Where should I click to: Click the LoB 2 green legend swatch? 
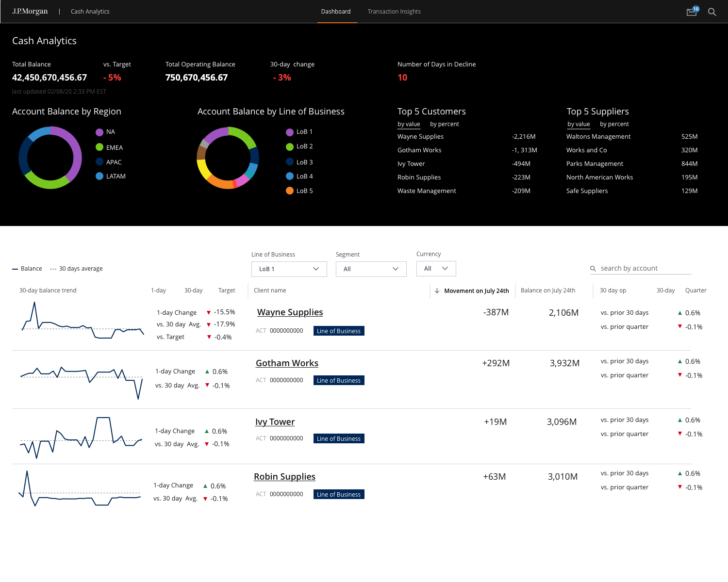(x=290, y=146)
